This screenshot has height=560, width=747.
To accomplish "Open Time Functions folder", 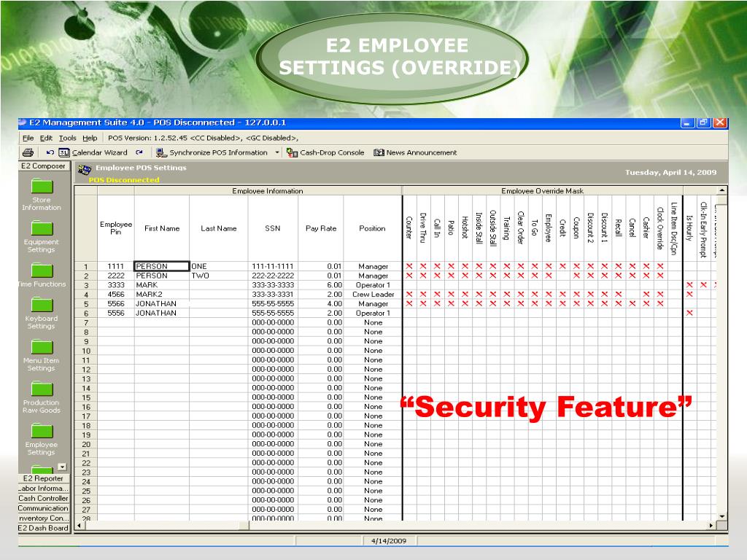I will (x=42, y=275).
